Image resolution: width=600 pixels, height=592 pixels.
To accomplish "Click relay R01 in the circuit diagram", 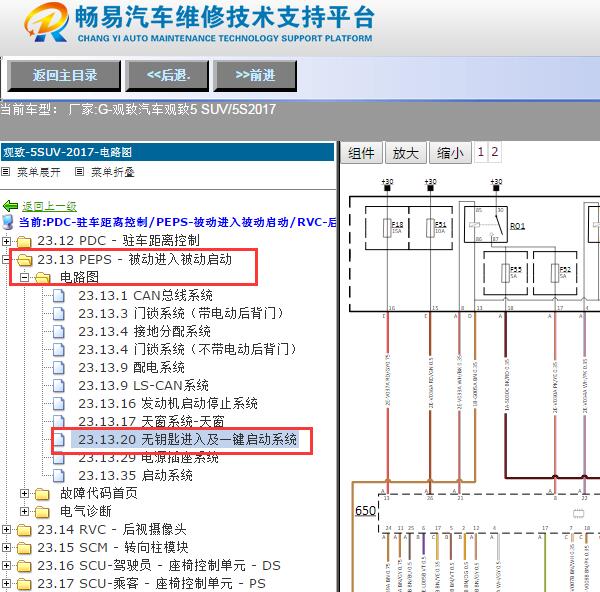I will tap(486, 225).
